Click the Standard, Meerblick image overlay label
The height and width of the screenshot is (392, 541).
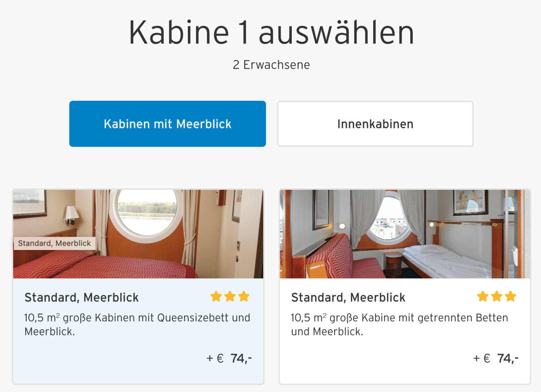click(55, 243)
